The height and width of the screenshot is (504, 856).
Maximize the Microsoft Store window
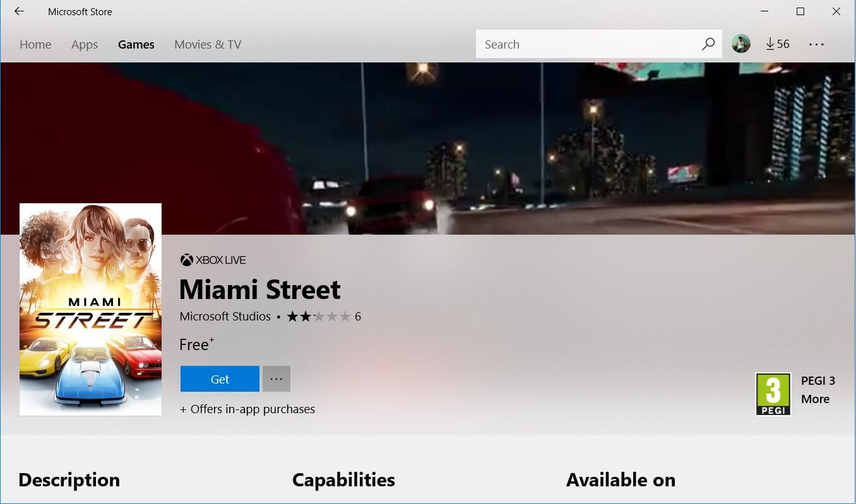800,11
